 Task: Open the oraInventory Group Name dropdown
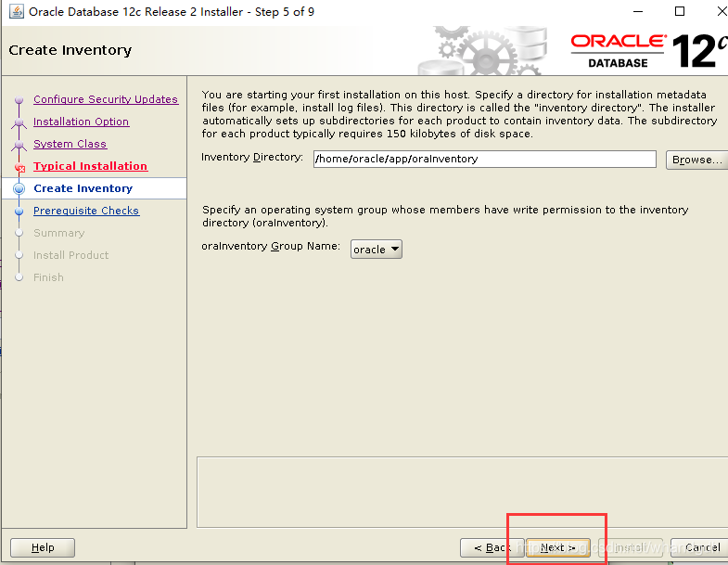377,250
